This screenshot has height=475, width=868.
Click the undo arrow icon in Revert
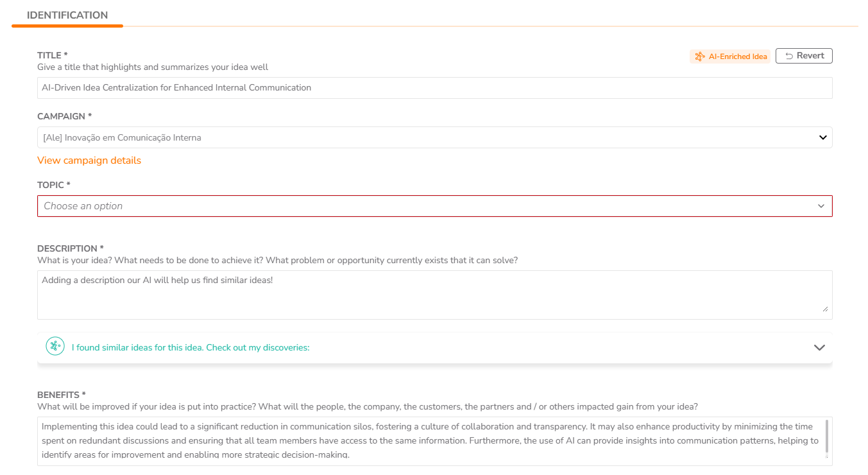[788, 56]
